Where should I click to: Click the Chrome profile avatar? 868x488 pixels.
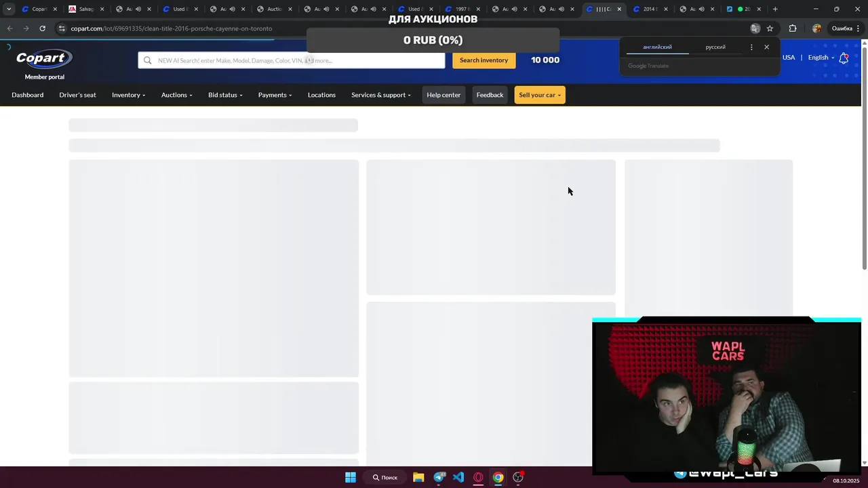click(816, 28)
